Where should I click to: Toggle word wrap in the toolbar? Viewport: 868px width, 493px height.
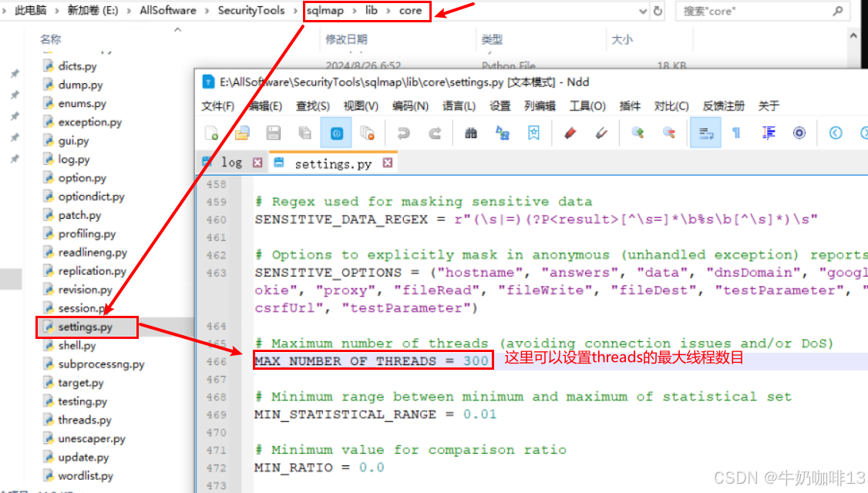(x=705, y=133)
